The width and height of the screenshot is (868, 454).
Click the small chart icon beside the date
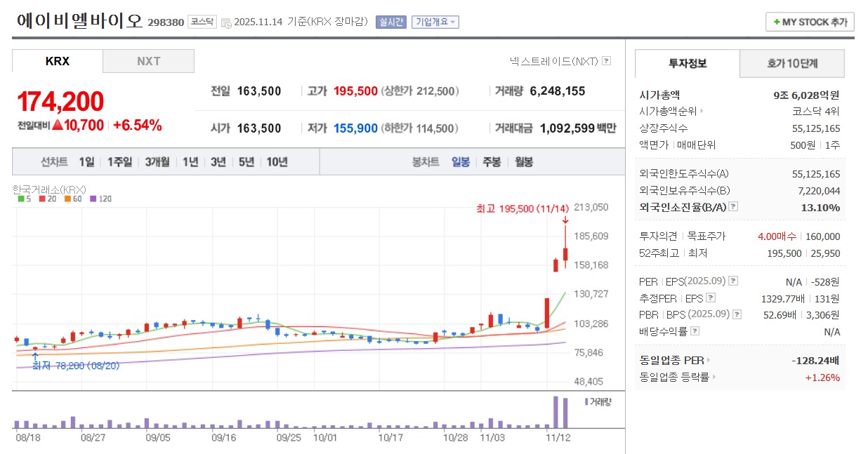(x=227, y=22)
